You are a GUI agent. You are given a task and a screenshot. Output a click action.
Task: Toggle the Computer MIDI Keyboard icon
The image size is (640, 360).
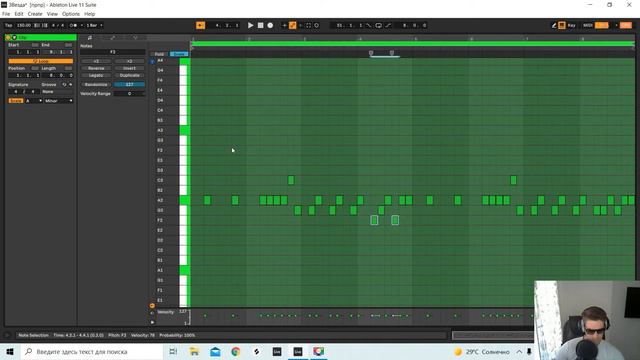[562, 25]
